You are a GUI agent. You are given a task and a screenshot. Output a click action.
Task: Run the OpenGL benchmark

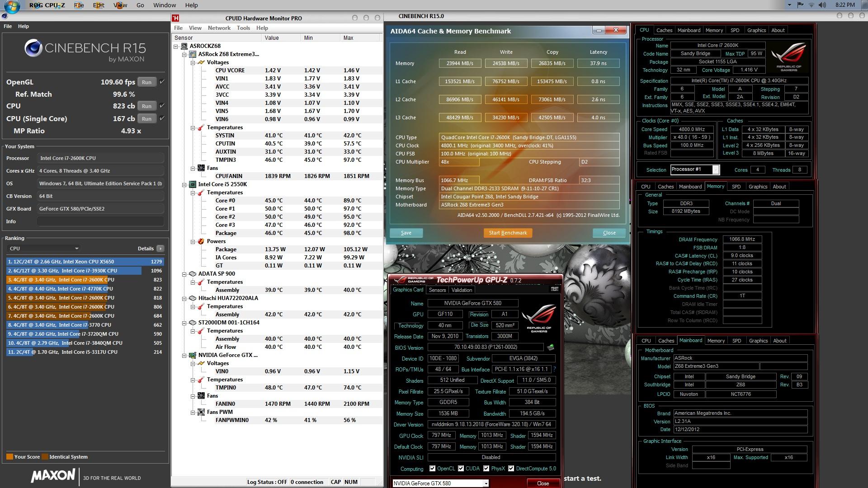[x=146, y=82]
